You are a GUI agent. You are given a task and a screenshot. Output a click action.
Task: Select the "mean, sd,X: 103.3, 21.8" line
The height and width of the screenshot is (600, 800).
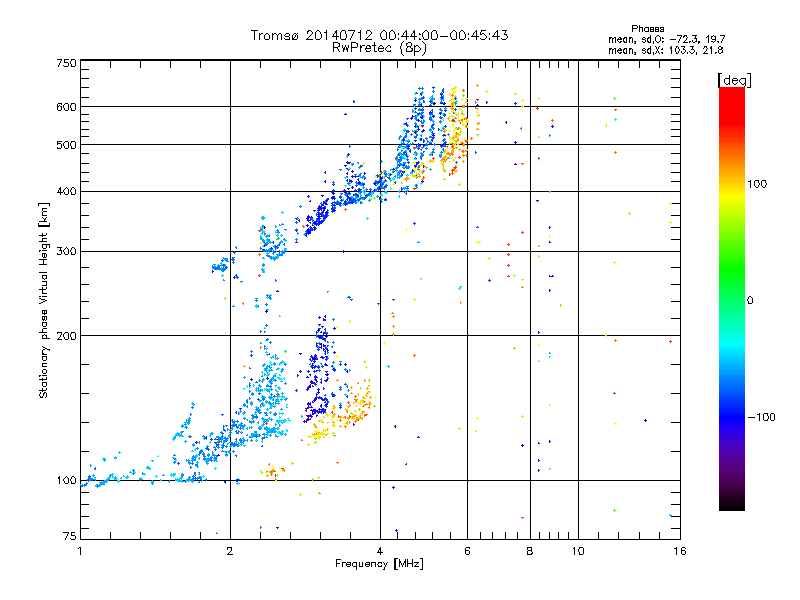(x=665, y=50)
